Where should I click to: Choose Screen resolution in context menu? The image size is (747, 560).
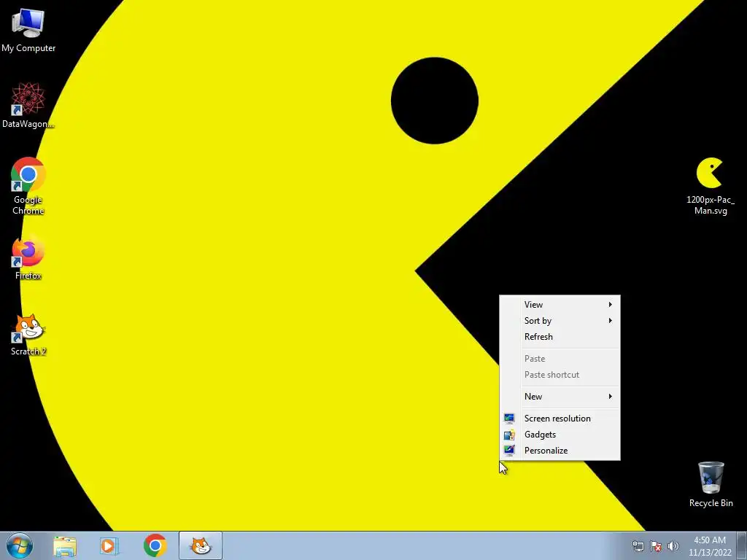[560, 419]
